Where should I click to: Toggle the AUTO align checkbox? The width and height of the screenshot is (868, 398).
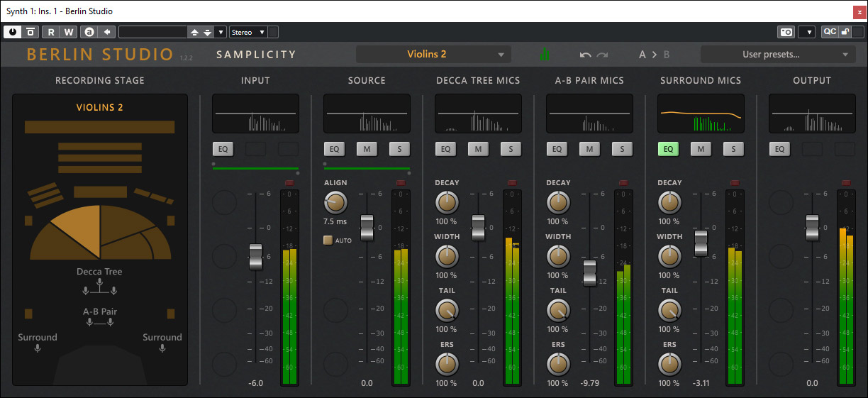point(328,240)
